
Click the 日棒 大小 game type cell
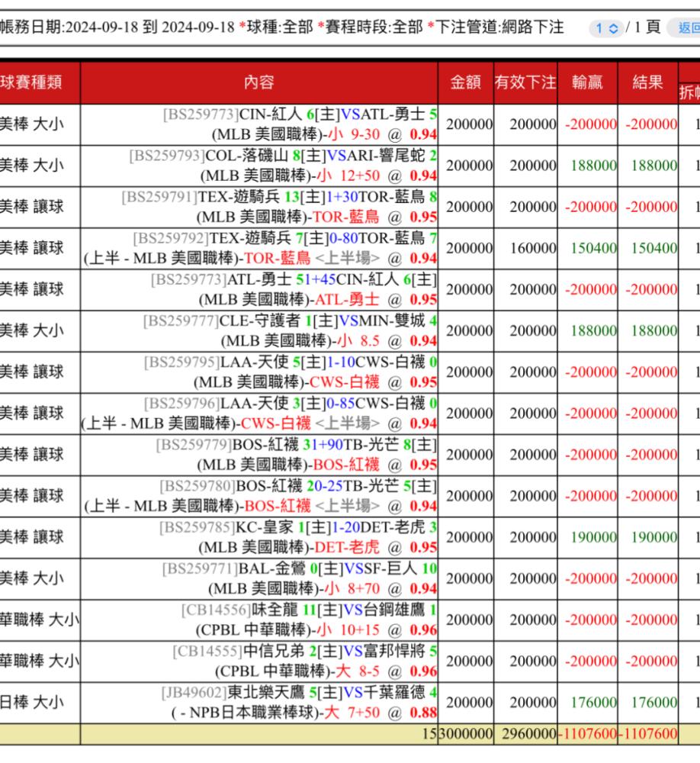coord(32,702)
